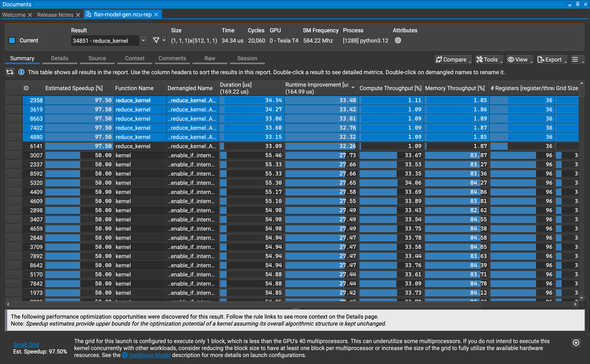
Task: Close the Welcome tab
Action: (30, 15)
